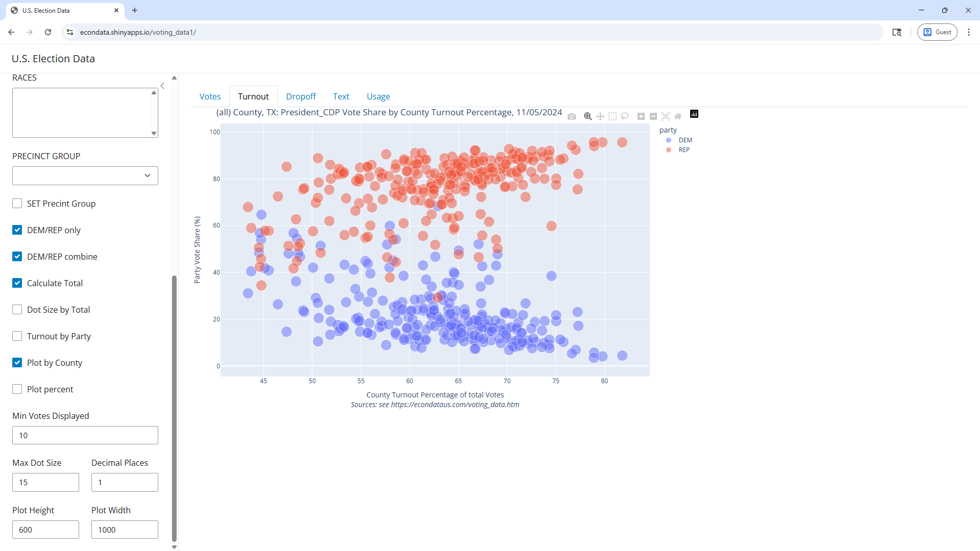Activate the Lasso Select tool
Image resolution: width=980 pixels, height=551 pixels.
pos(625,116)
